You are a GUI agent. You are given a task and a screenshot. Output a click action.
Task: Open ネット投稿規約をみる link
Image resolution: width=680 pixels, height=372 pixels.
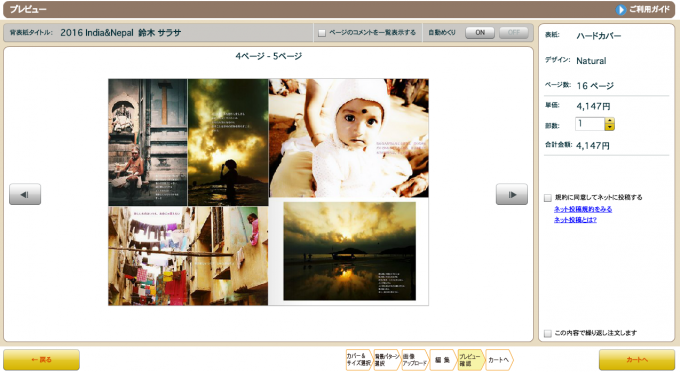583,209
